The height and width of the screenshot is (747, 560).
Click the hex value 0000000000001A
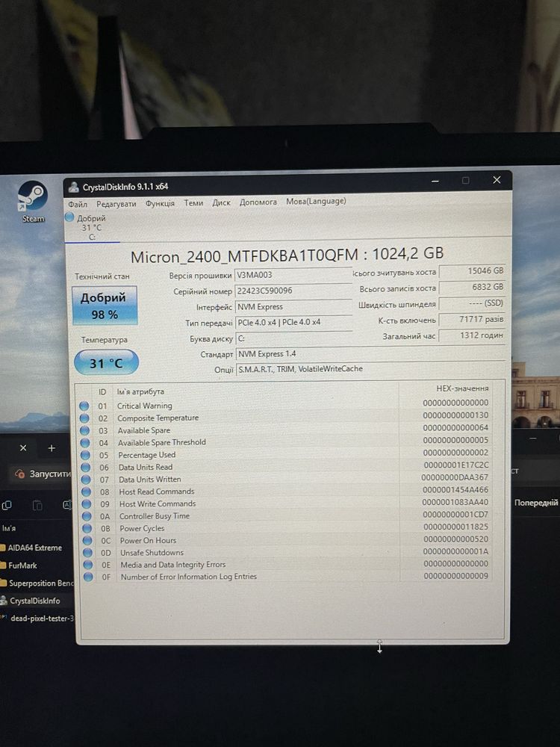455,551
